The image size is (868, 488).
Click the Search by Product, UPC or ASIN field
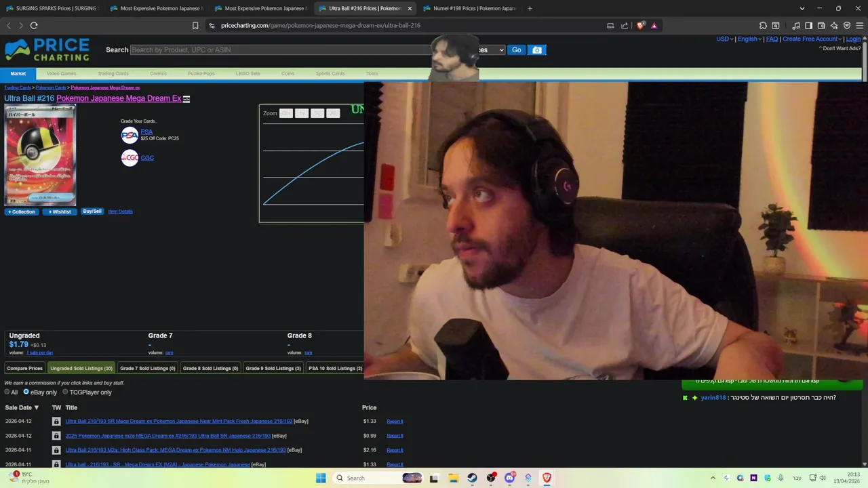[x=281, y=50]
